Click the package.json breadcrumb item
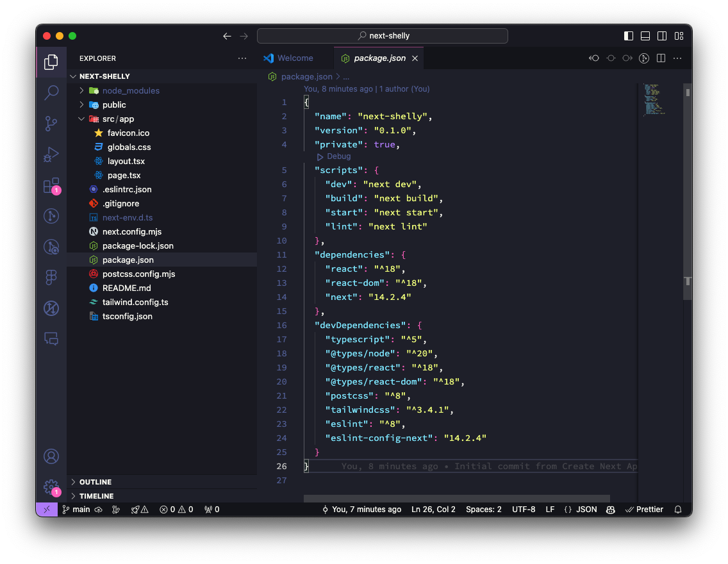The height and width of the screenshot is (564, 728). tap(306, 77)
